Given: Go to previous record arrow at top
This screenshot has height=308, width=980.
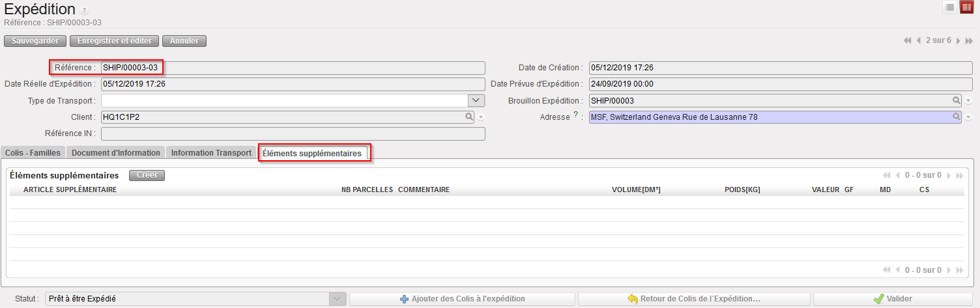Looking at the screenshot, I should [x=919, y=40].
